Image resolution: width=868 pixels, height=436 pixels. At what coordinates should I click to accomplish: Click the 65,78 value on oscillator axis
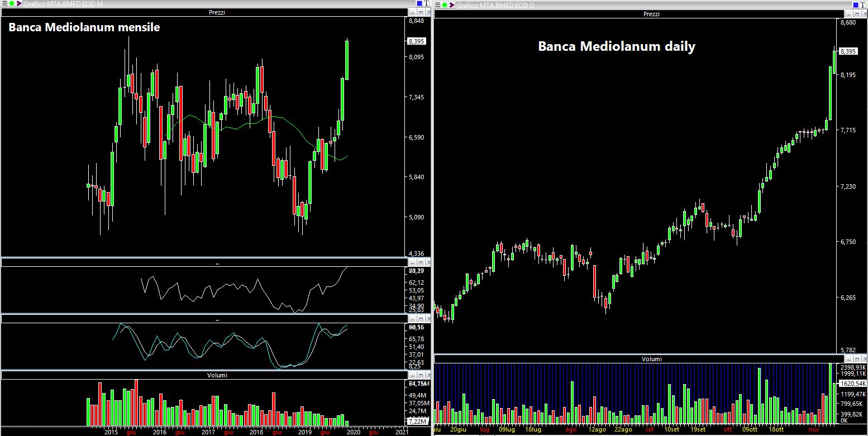[x=417, y=339]
